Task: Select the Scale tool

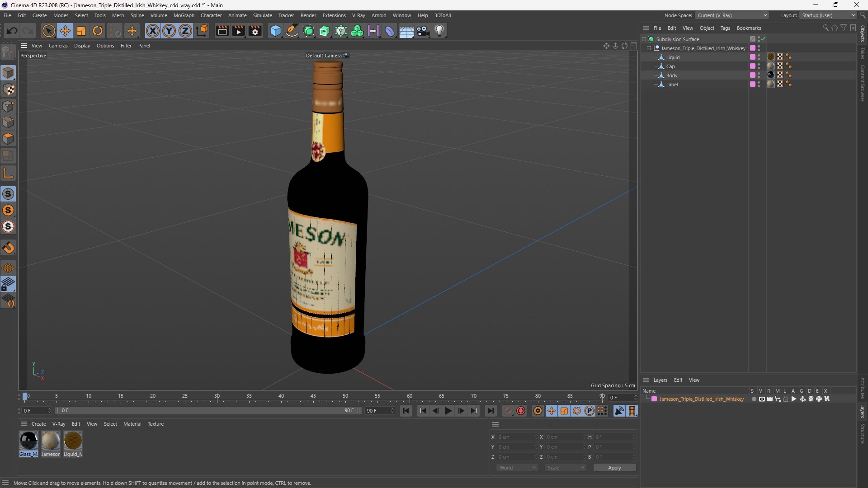Action: tap(81, 31)
